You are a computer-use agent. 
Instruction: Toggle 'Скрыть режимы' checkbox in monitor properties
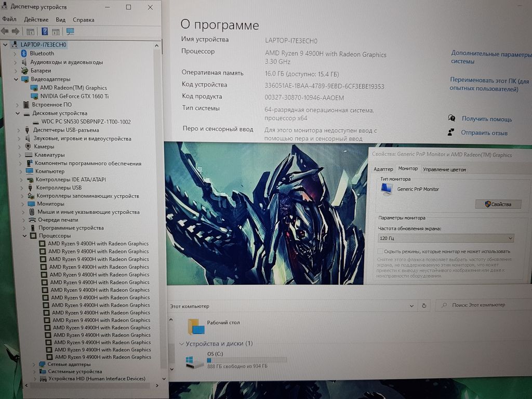coord(380,251)
